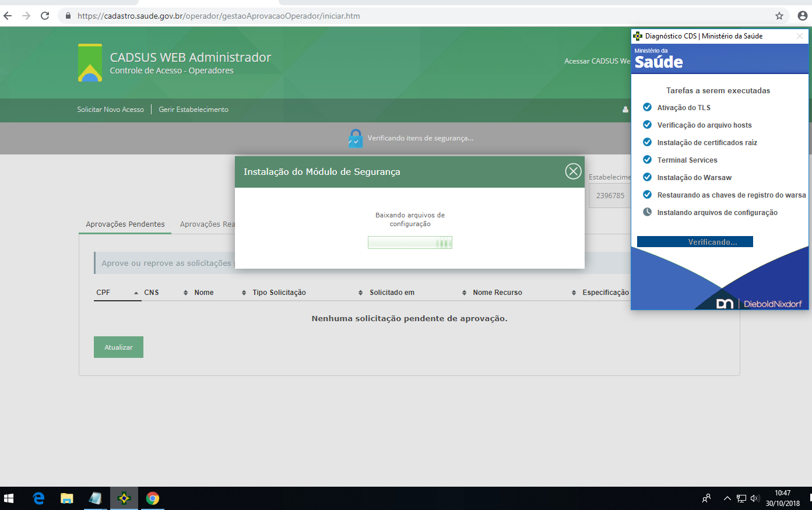This screenshot has width=812, height=510.
Task: Open Microsoft Edge from the taskbar
Action: click(x=38, y=498)
